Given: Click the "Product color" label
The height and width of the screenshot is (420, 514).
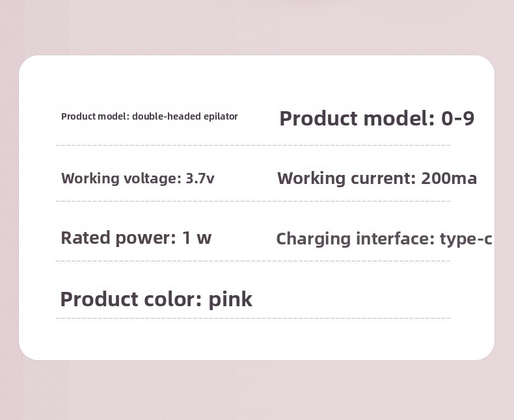Looking at the screenshot, I should click(131, 299).
